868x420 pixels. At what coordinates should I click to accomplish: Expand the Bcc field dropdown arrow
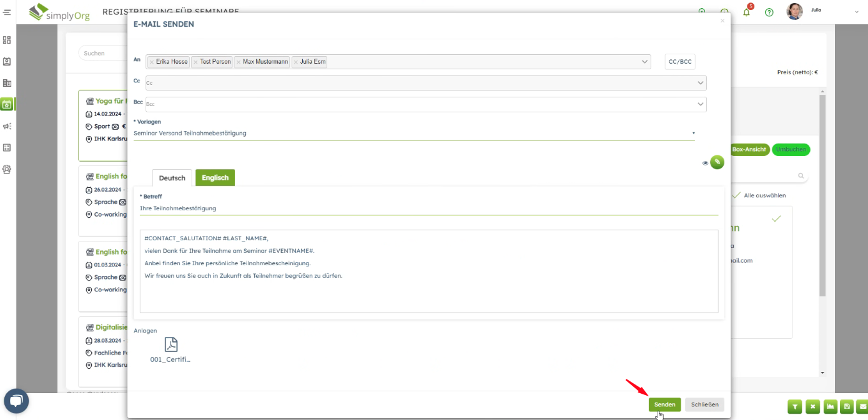tap(700, 104)
